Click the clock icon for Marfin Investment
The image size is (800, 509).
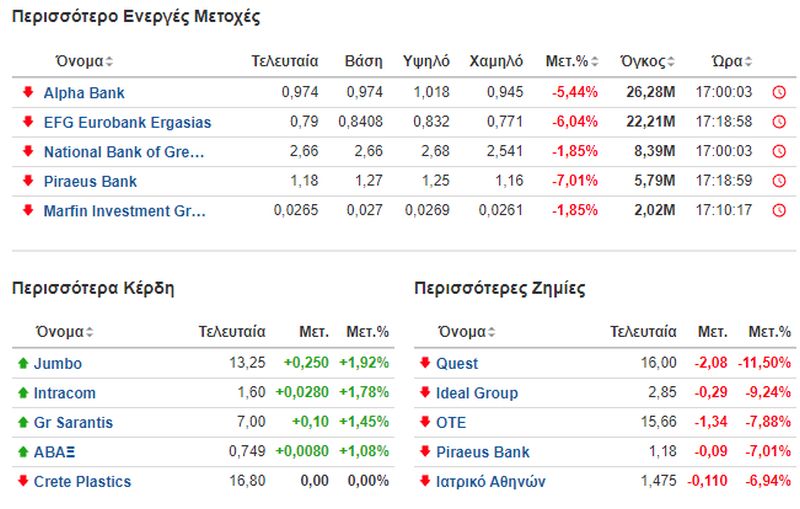point(779,210)
